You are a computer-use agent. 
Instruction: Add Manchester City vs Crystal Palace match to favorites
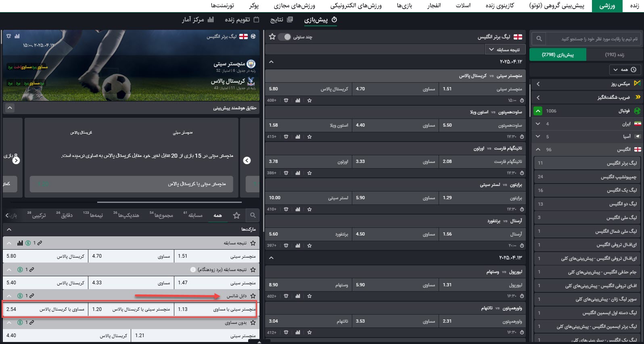309,100
